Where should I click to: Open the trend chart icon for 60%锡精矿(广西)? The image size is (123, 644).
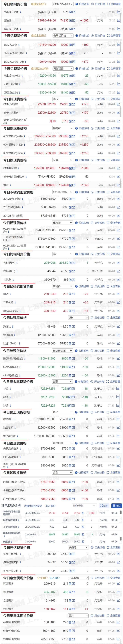118,145
